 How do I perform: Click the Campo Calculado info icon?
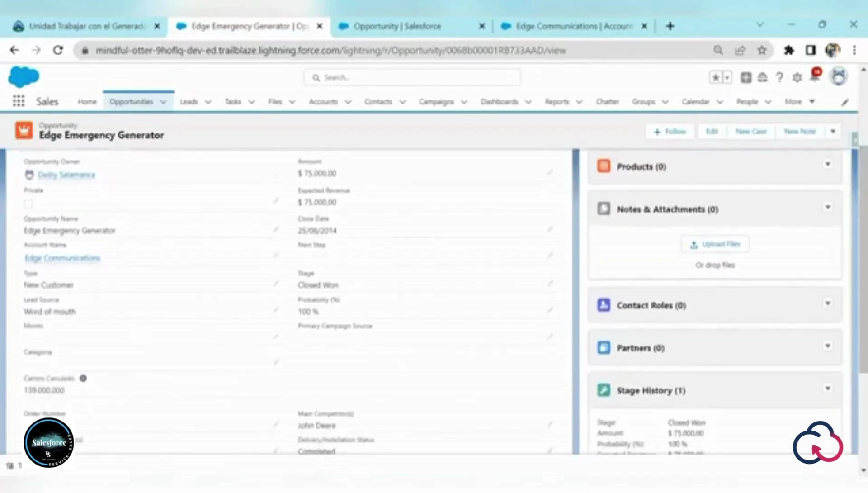[83, 378]
